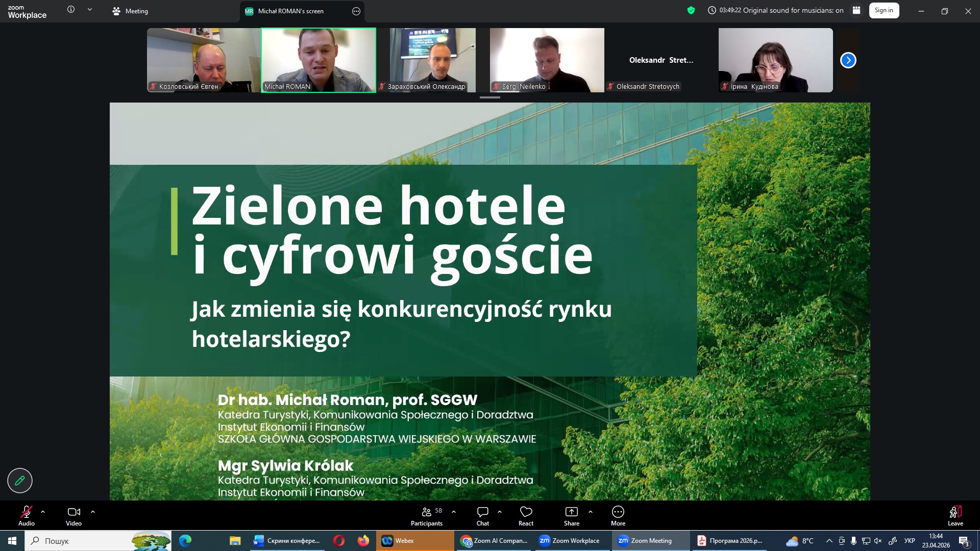Expand share options arrow next to Share
The image size is (980, 551).
click(591, 512)
